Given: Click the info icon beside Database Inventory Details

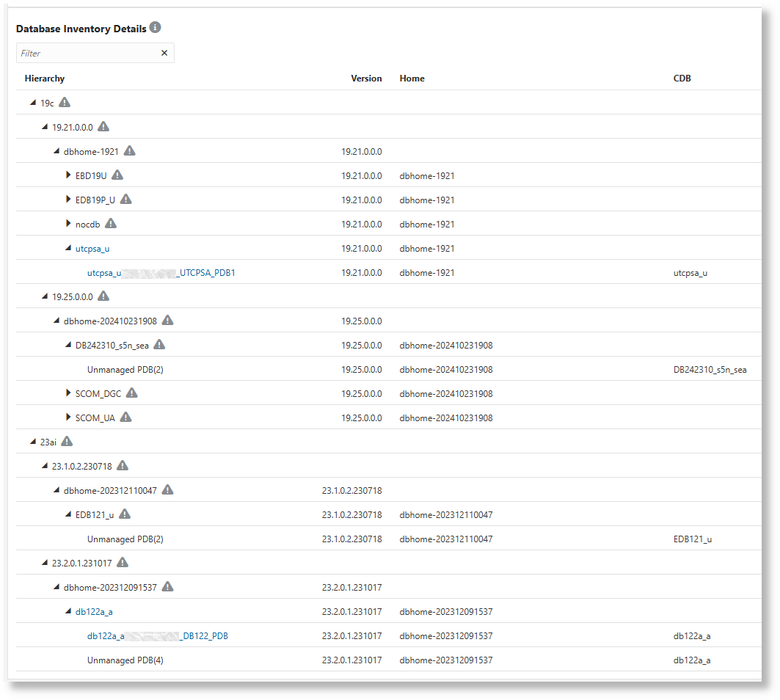Looking at the screenshot, I should 156,27.
